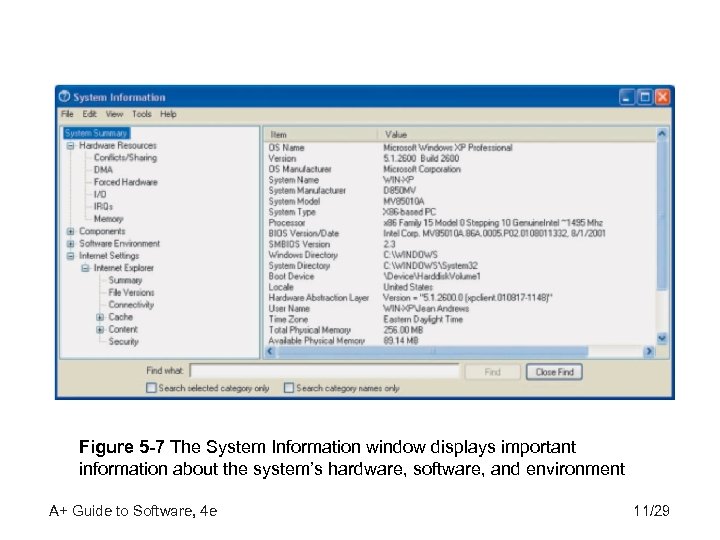Image resolution: width=720 pixels, height=540 pixels.
Task: Open the File menu
Action: click(x=68, y=114)
